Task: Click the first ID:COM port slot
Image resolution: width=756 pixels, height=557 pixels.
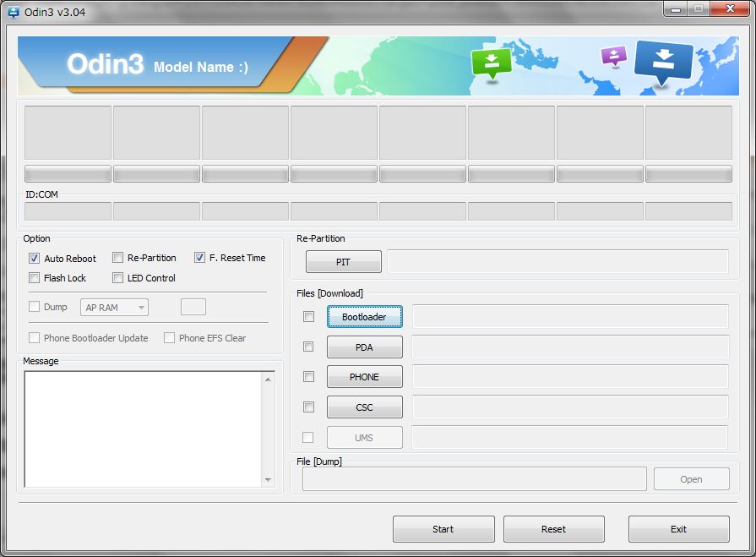Action: point(68,211)
